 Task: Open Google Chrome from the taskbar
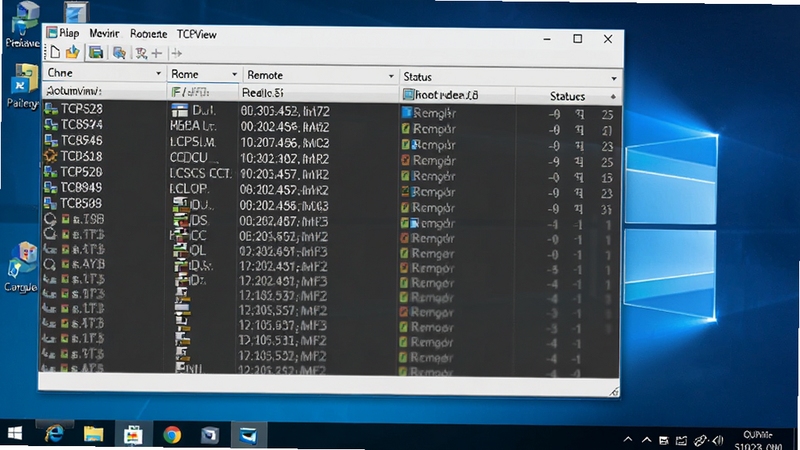(x=172, y=435)
